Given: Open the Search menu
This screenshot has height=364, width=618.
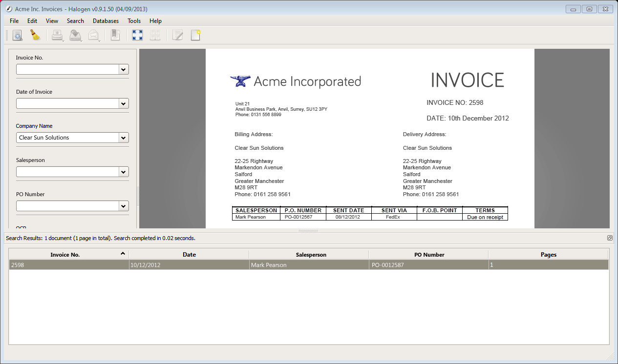Looking at the screenshot, I should (x=75, y=21).
